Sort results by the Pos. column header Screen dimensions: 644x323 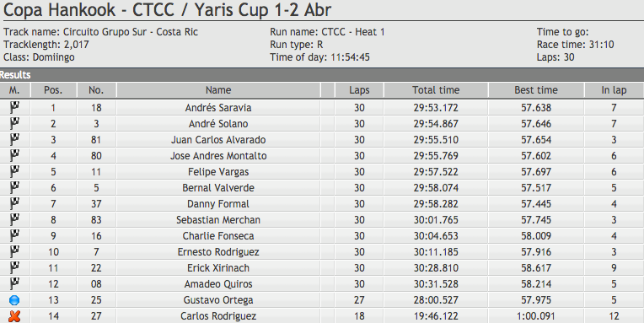(x=53, y=90)
